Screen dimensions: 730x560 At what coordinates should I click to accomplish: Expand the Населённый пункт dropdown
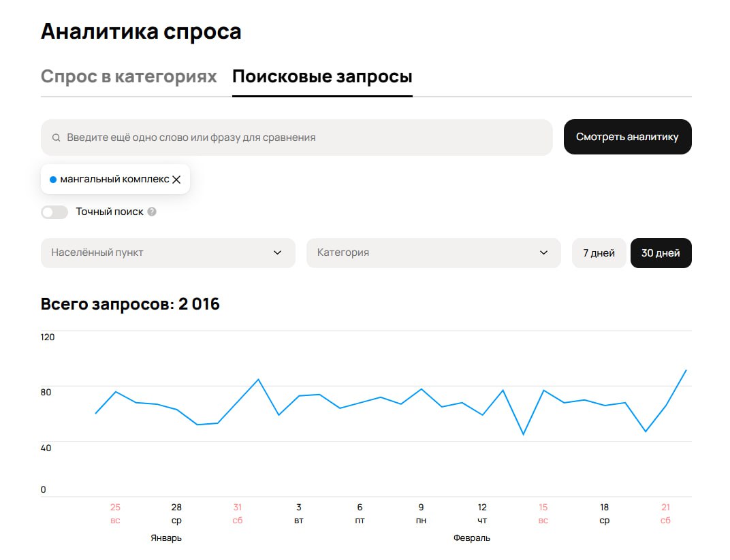[168, 253]
